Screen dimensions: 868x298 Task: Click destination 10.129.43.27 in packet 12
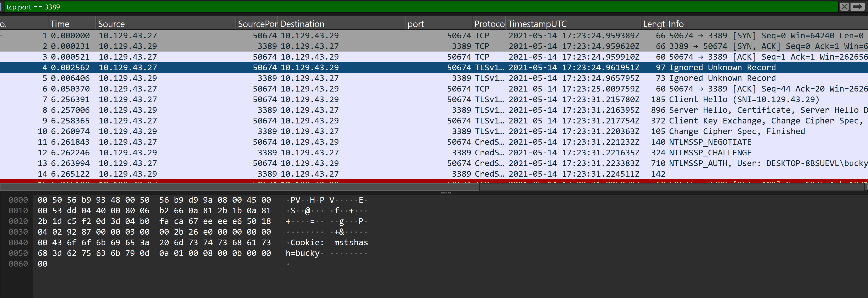point(310,153)
